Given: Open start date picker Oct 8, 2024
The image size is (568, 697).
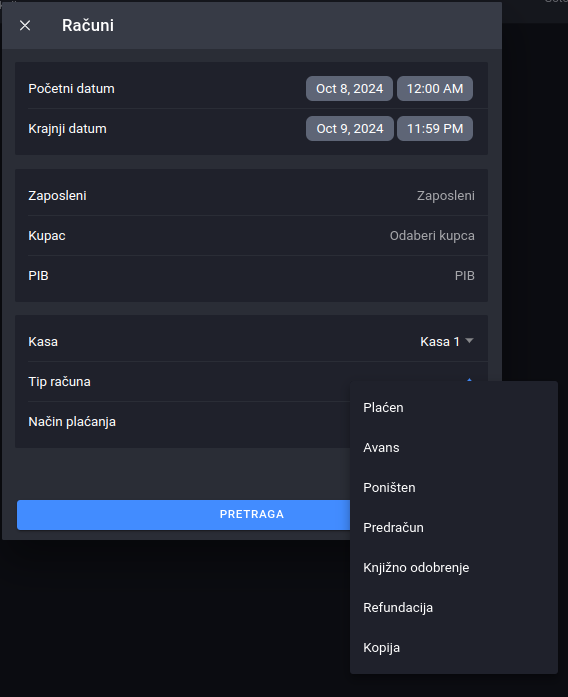Looking at the screenshot, I should point(349,88).
